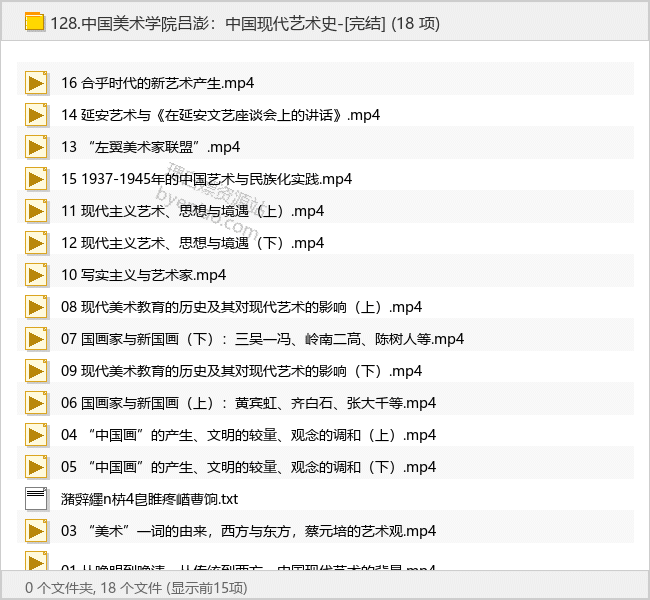The width and height of the screenshot is (650, 600).
Task: Click video icon for 06 国画家与新国画（上）
Action: (x=37, y=403)
